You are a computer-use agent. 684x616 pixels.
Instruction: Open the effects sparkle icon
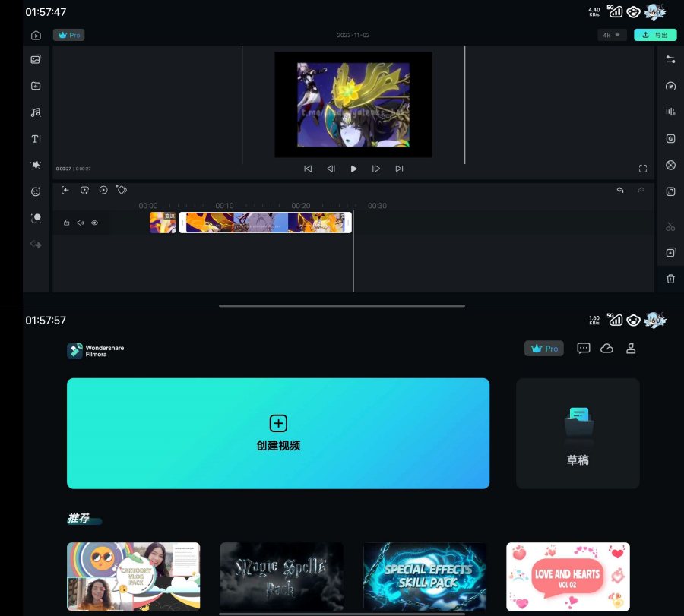(x=36, y=166)
